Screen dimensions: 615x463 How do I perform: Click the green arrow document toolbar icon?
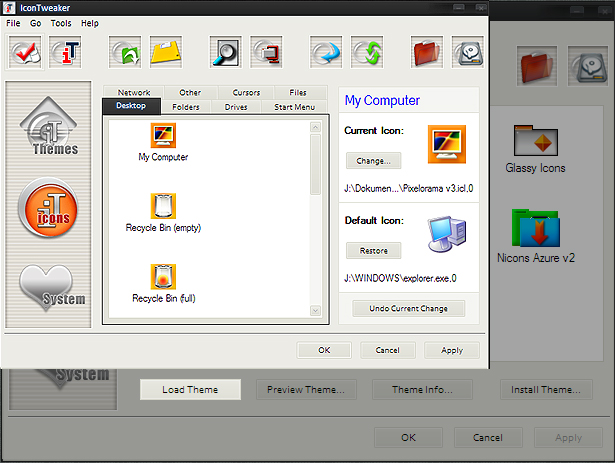(125, 52)
